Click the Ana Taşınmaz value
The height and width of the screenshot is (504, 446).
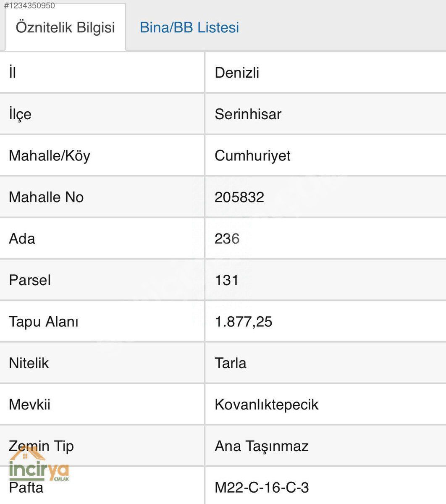click(x=262, y=446)
